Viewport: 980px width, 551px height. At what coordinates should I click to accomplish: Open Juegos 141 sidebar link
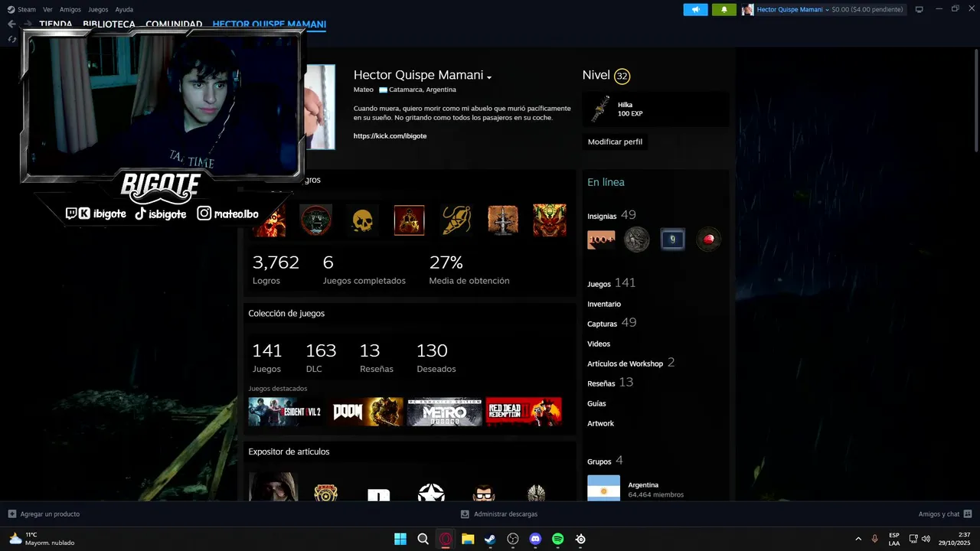pos(612,283)
